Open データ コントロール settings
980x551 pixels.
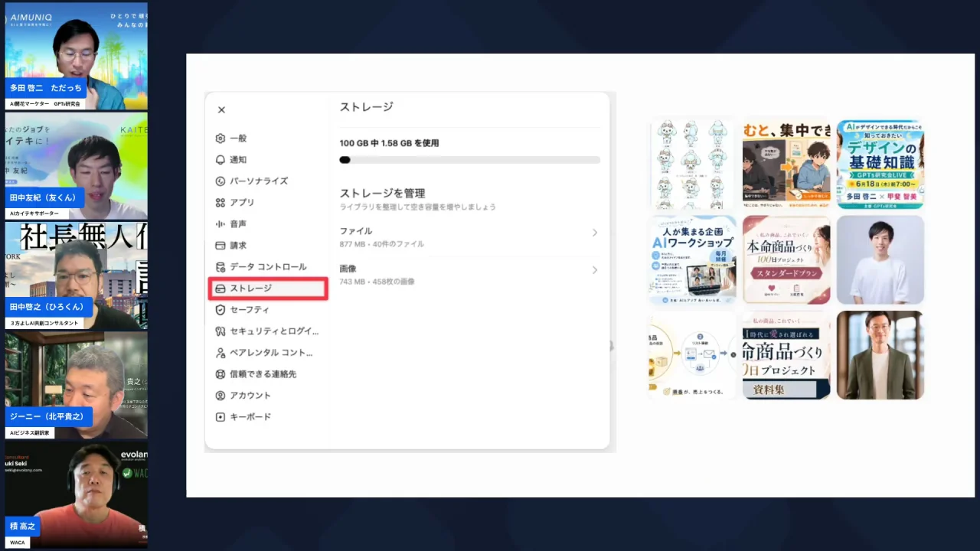pos(268,267)
